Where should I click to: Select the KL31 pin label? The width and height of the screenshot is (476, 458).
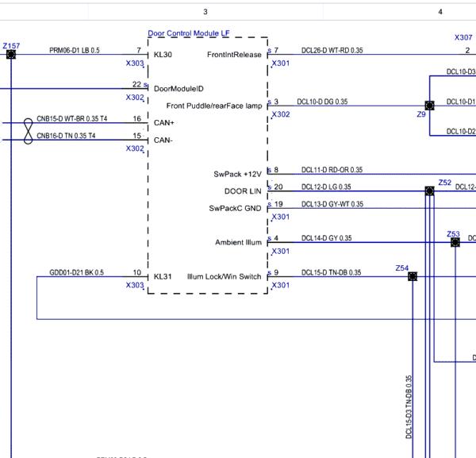click(x=163, y=276)
